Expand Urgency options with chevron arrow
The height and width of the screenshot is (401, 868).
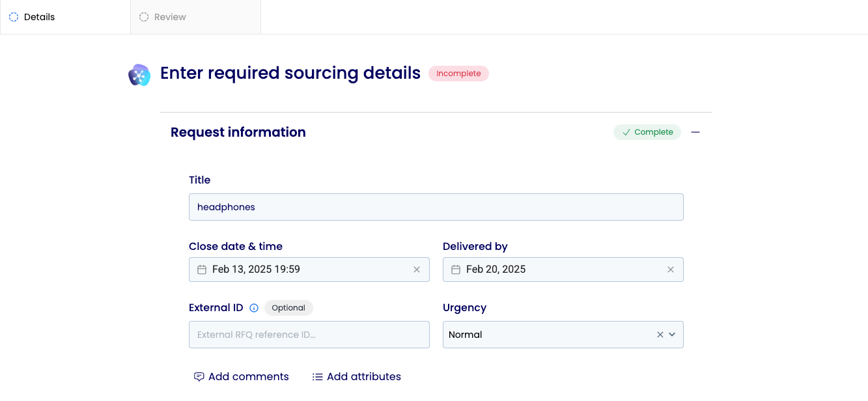pos(672,335)
